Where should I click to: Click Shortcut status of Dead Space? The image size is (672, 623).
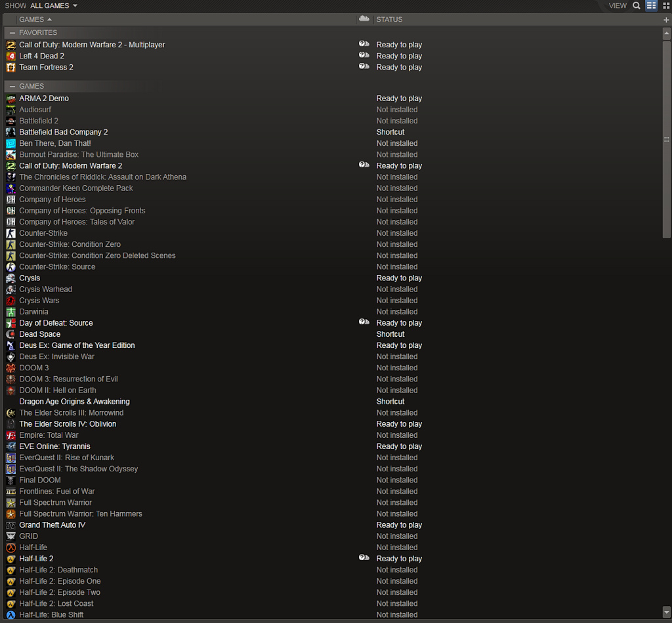[x=390, y=334]
